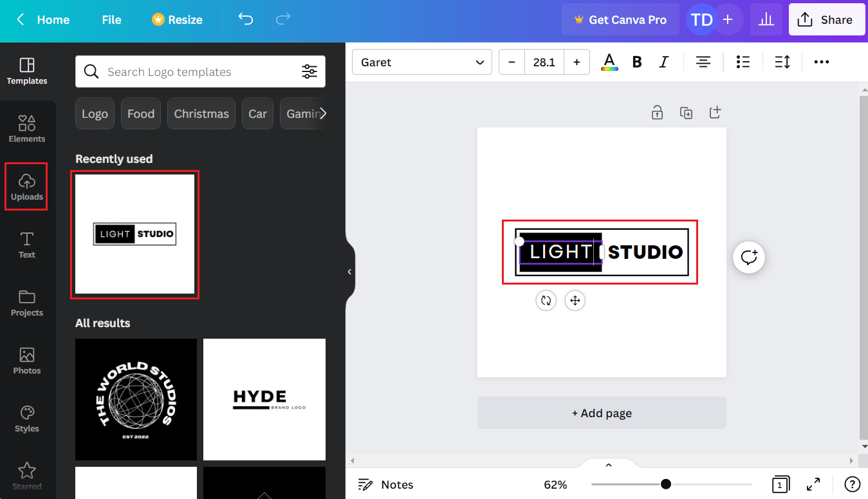Go back Home with the arrow

[x=42, y=20]
